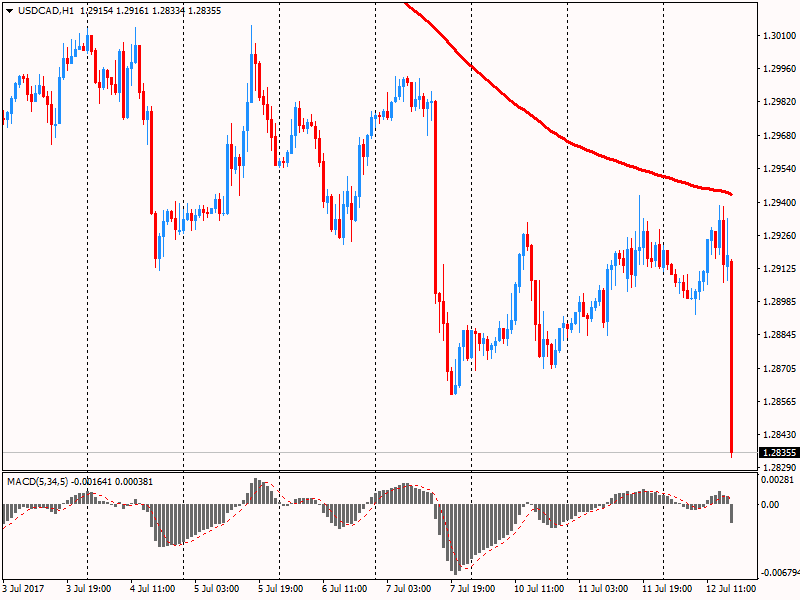Click the MACD zero level label 0.00
This screenshot has width=800, height=600.
[770, 505]
